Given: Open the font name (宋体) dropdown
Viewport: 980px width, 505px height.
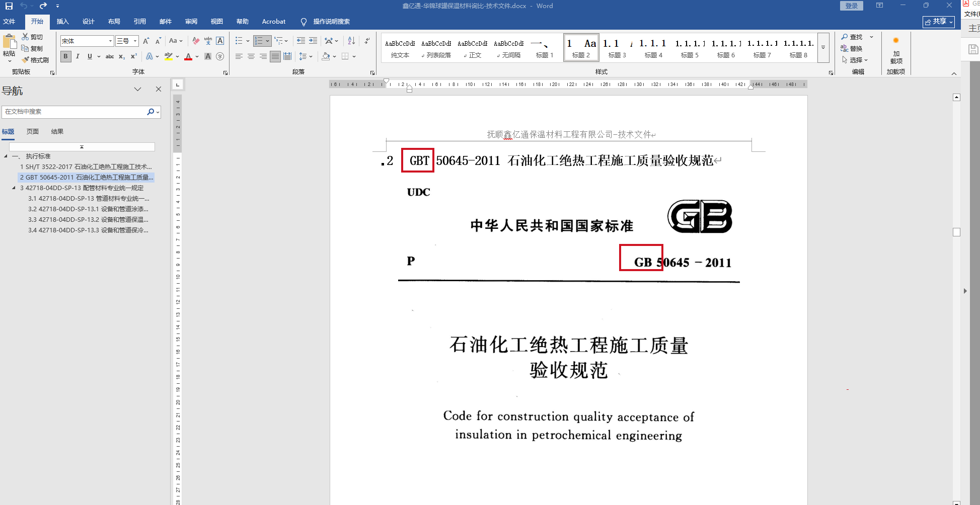Looking at the screenshot, I should (110, 41).
